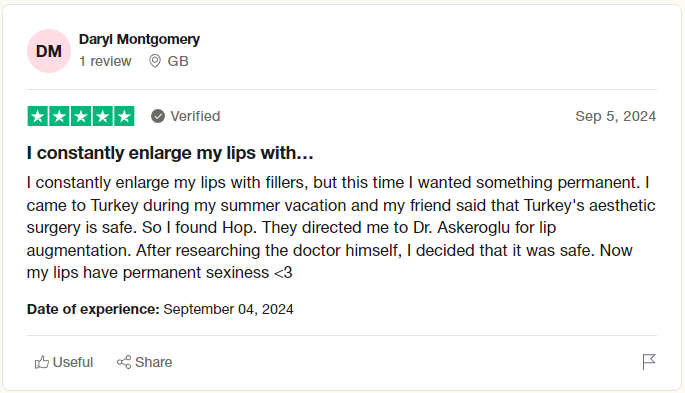Click the first green rating star

click(x=38, y=116)
